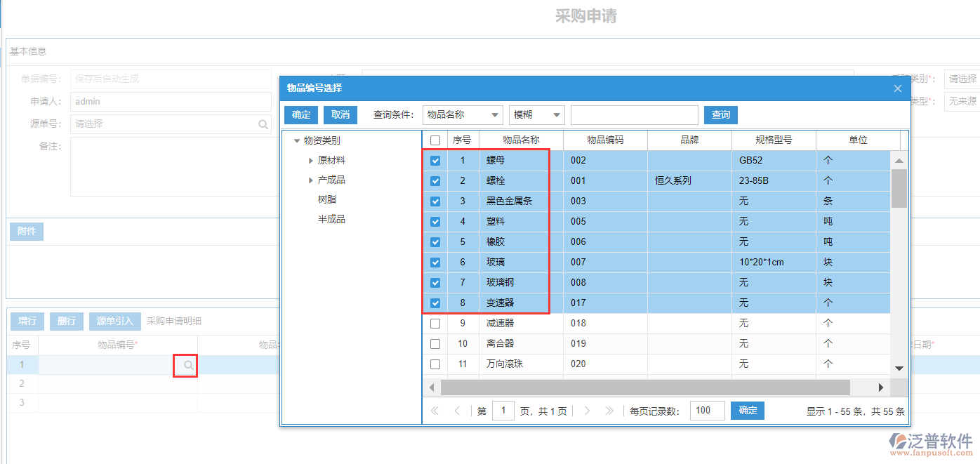
Task: Open the 源单号 search magnifier
Action: click(x=263, y=124)
